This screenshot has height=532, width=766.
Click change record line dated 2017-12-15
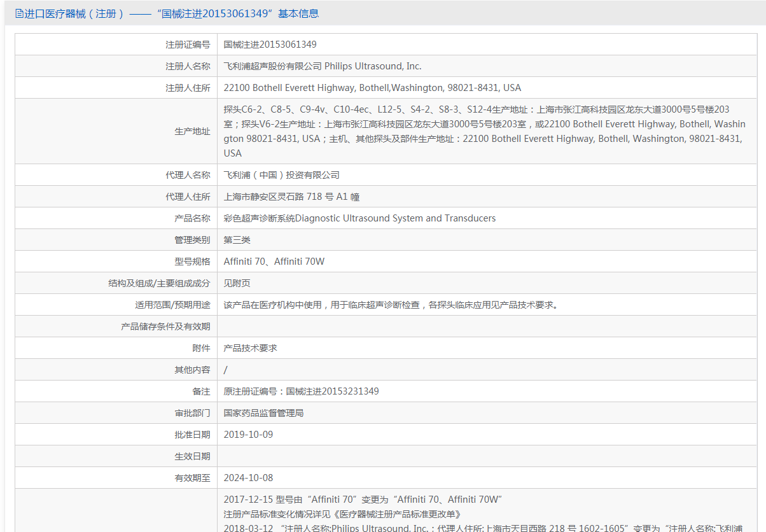tap(363, 500)
